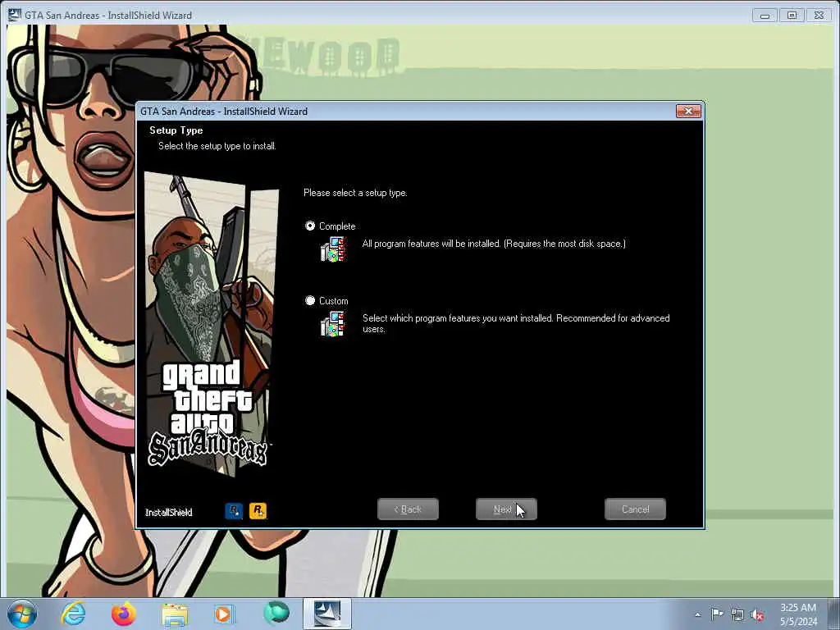The height and width of the screenshot is (630, 840).
Task: Open File Explorer from taskbar
Action: click(175, 614)
